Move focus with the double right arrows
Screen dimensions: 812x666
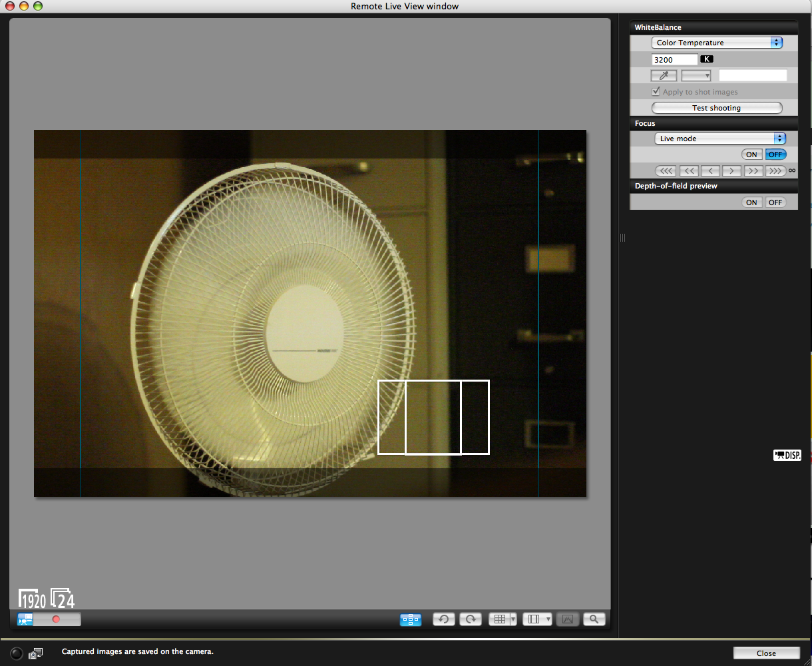[x=753, y=171]
